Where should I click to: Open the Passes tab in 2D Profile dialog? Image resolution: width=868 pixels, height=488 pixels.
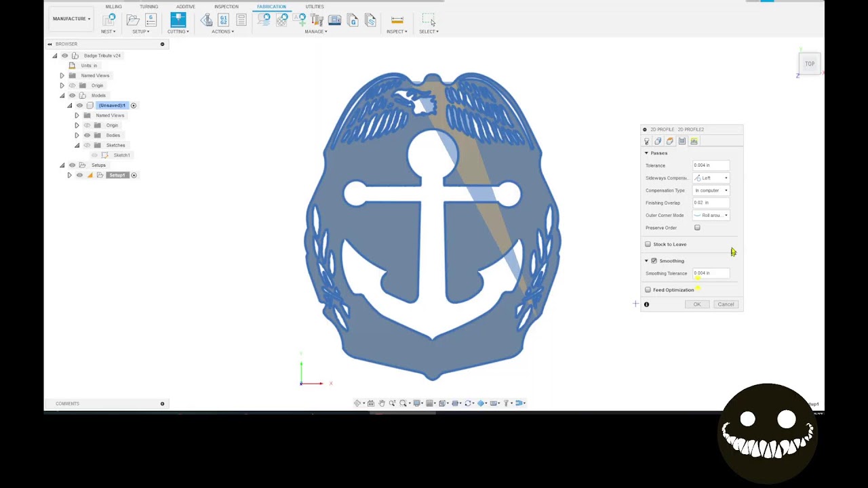pyautogui.click(x=682, y=141)
